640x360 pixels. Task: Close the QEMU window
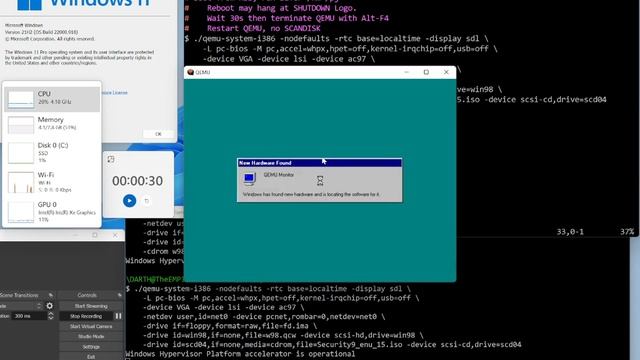tap(446, 72)
